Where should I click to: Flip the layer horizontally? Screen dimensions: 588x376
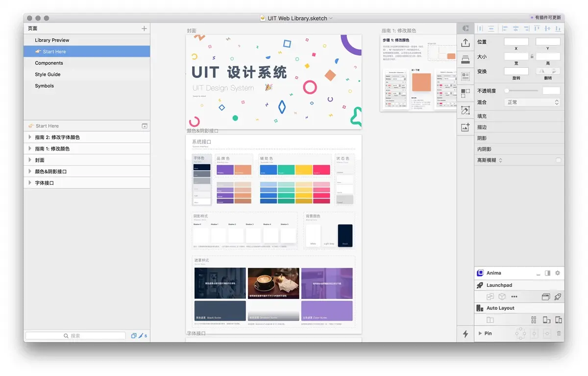coord(542,71)
